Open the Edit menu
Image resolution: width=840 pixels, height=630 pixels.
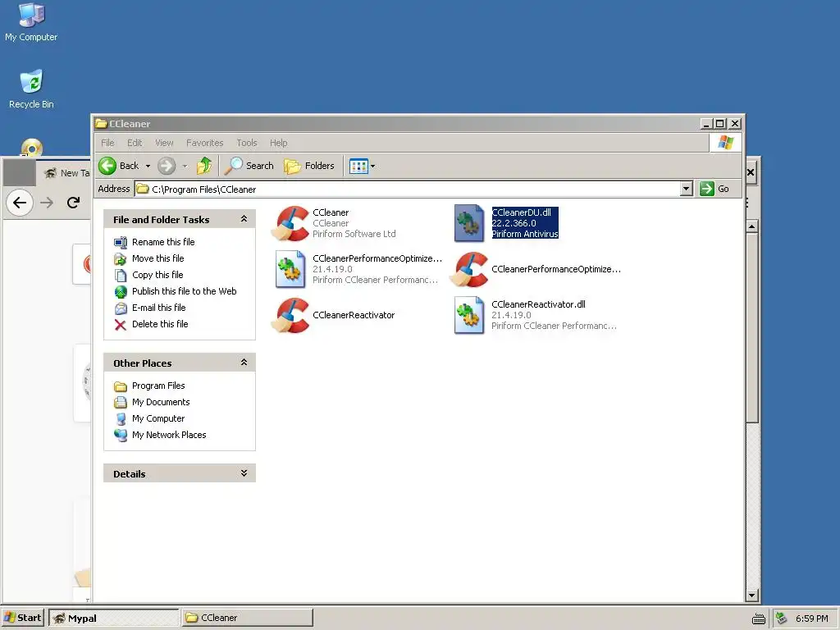tap(135, 143)
